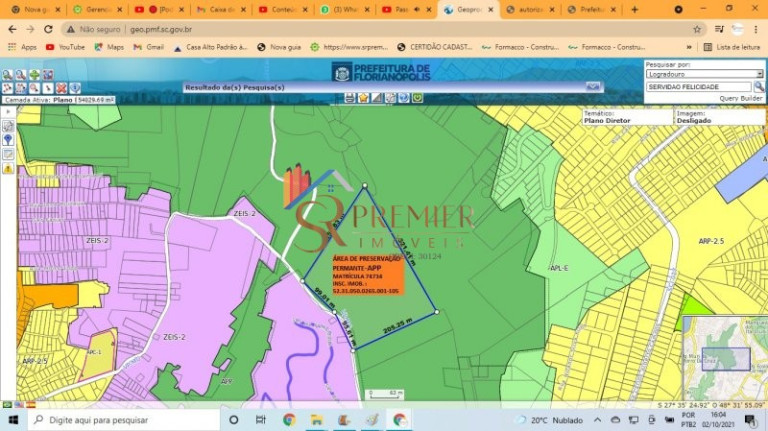
Task: Expand the hidden bookmarks chevron
Action: click(x=689, y=47)
